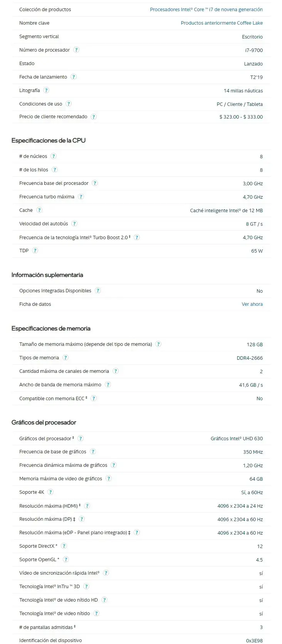Click help icon for Soporte OpenGL
Viewport: 282px width, 644px height.
(x=66, y=560)
